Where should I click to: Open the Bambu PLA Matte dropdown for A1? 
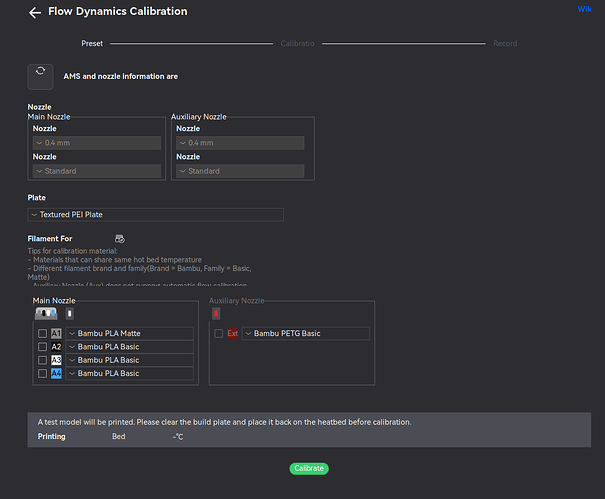(130, 333)
